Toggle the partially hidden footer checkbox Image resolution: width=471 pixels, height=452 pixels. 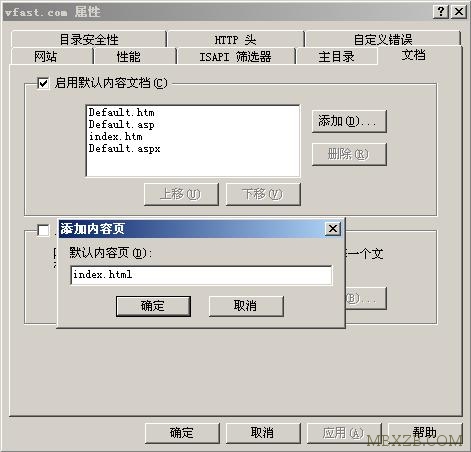pos(43,230)
